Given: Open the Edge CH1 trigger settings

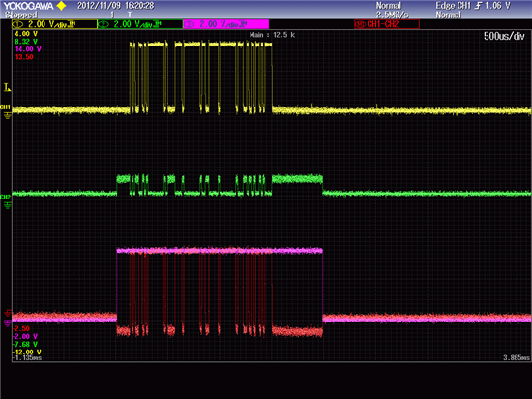Looking at the screenshot, I should (x=454, y=6).
